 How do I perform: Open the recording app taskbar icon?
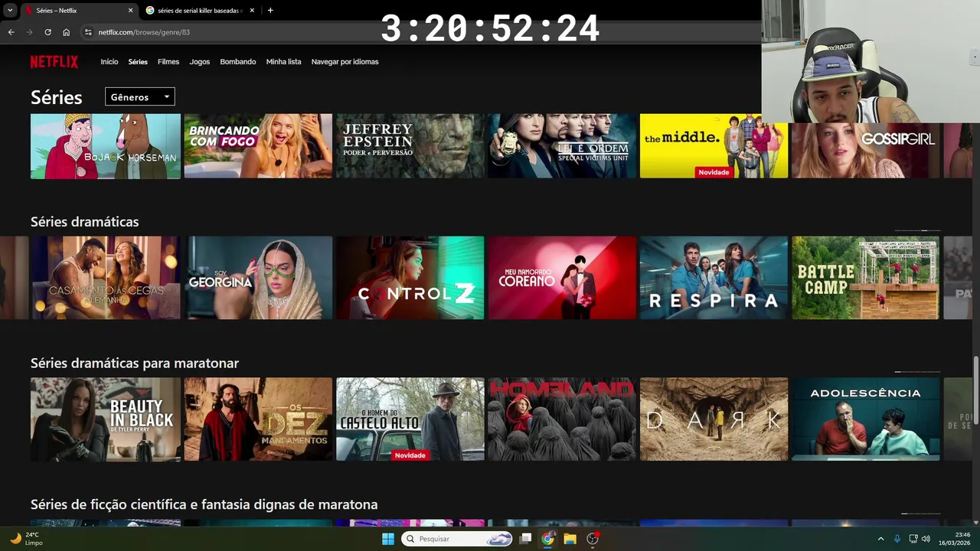click(593, 539)
